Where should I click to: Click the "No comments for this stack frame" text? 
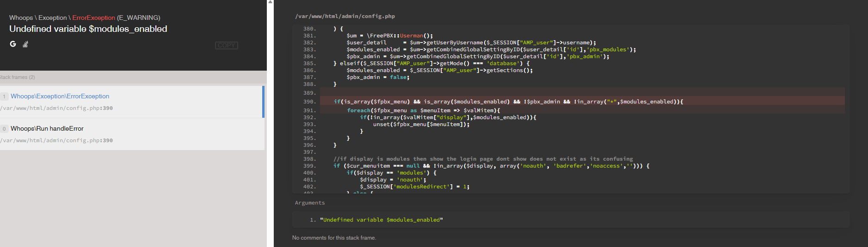pos(334,238)
